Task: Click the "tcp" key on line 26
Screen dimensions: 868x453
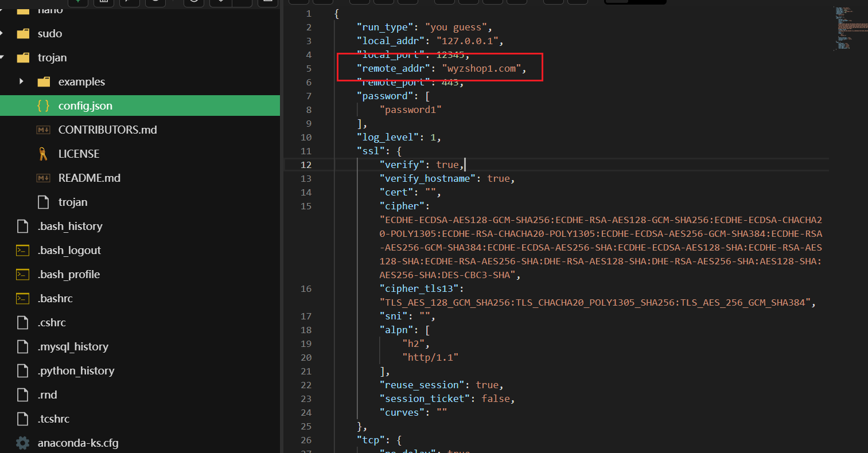Action: [371, 440]
